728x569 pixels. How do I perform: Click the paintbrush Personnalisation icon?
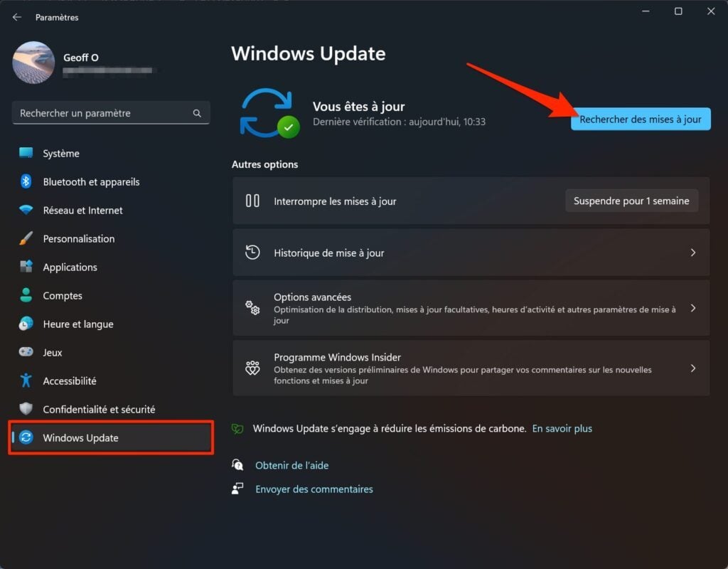(26, 238)
